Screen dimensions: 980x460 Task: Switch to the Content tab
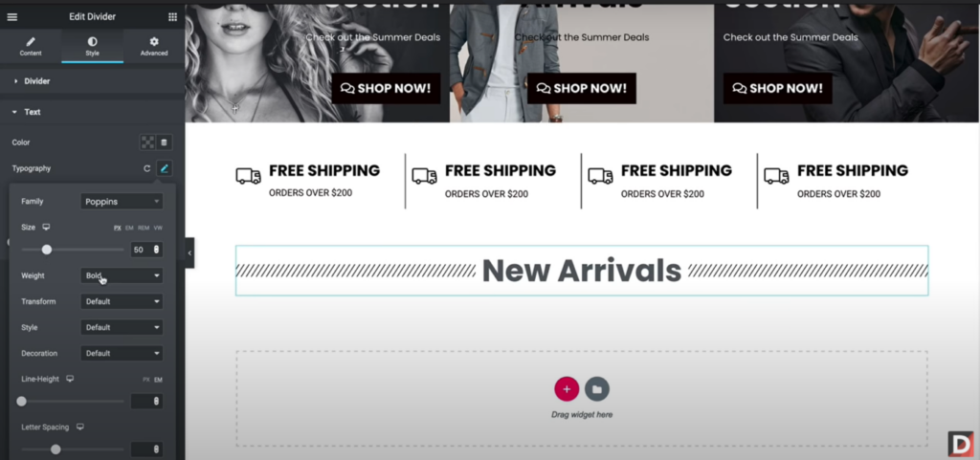point(31,46)
